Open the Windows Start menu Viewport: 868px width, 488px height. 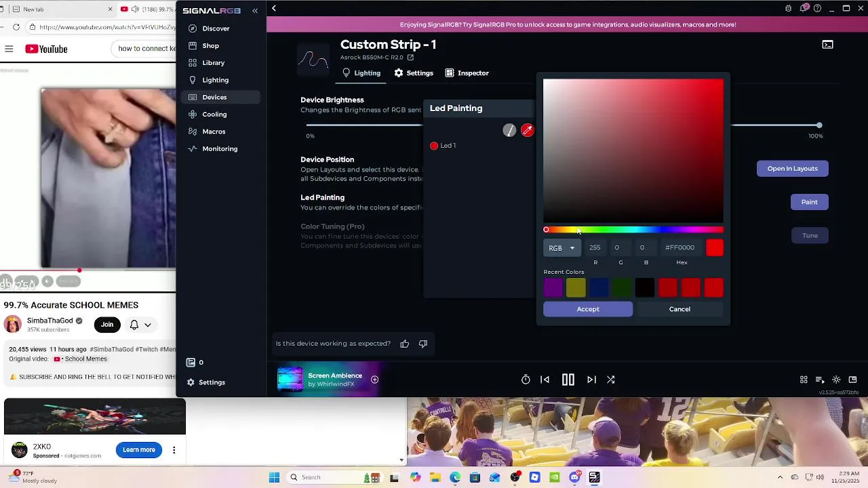click(274, 477)
